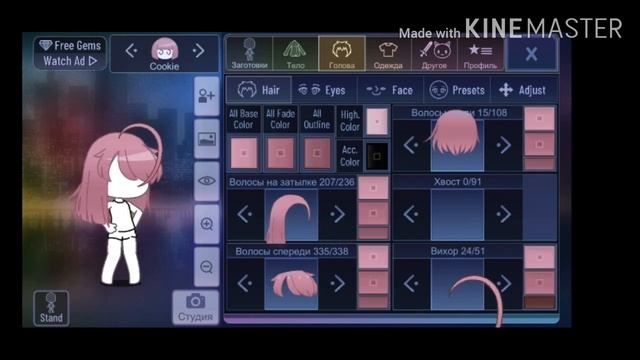Go to next character with right arrow

pyautogui.click(x=199, y=51)
